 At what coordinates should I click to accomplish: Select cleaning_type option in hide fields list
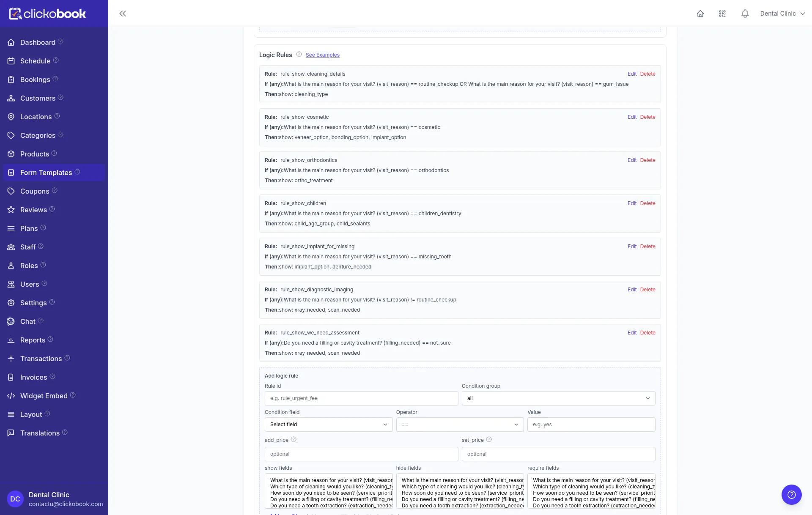pos(462,487)
